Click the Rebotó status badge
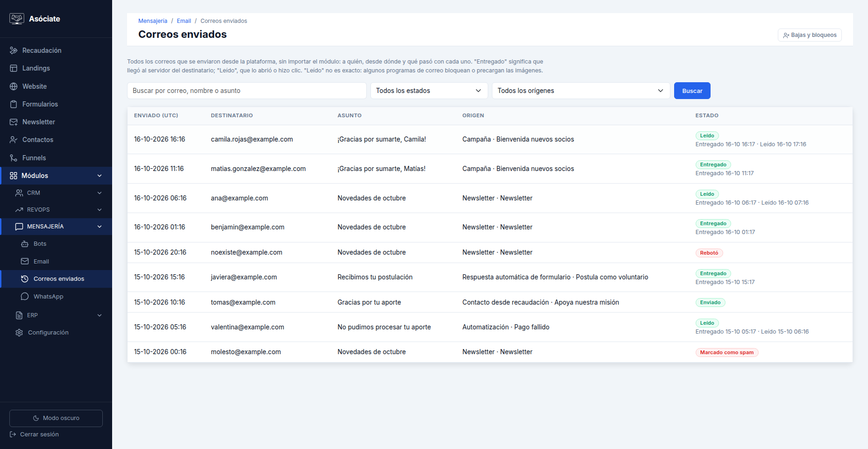This screenshot has width=868, height=449. point(709,253)
